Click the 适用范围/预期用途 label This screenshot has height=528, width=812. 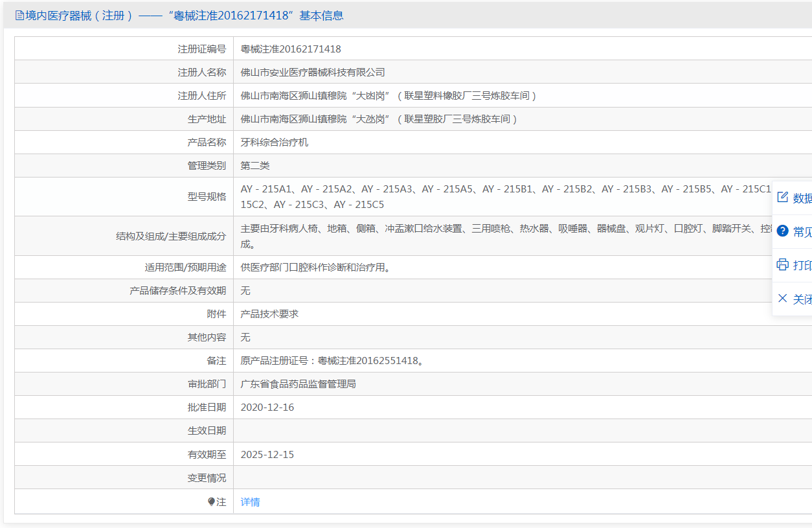pyautogui.click(x=186, y=267)
